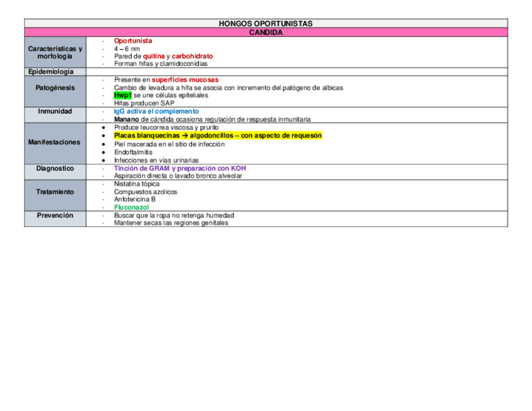Screen dimensions: 532x411
Task: Click the red word 'Oportunista'
Action: 133,41
